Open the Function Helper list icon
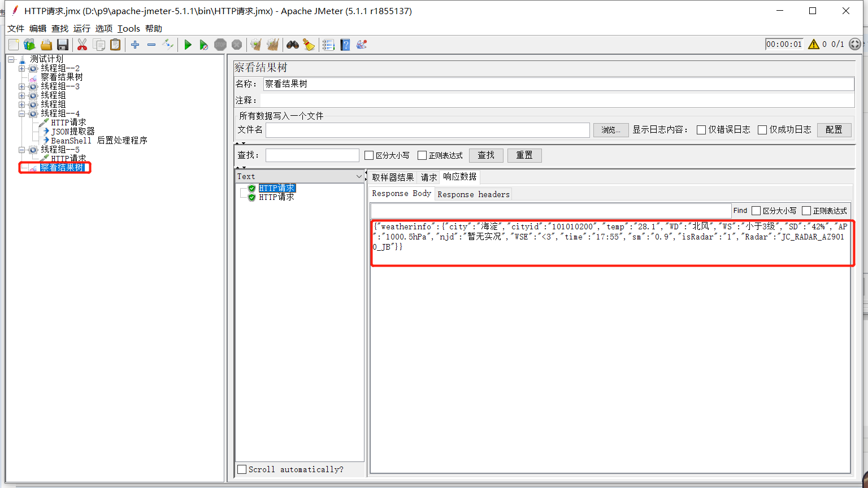The image size is (868, 488). coord(328,45)
